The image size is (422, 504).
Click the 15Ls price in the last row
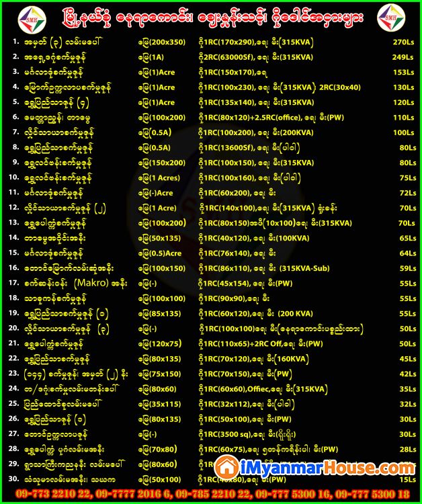[405, 478]
